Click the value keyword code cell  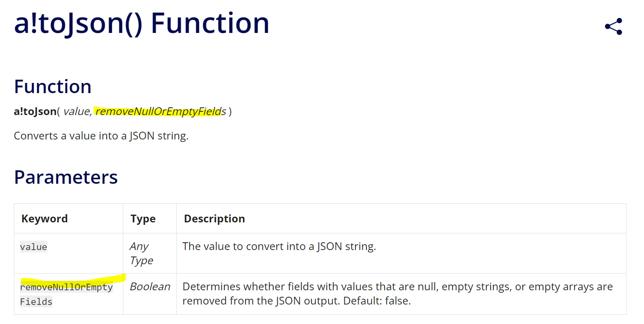click(x=33, y=247)
